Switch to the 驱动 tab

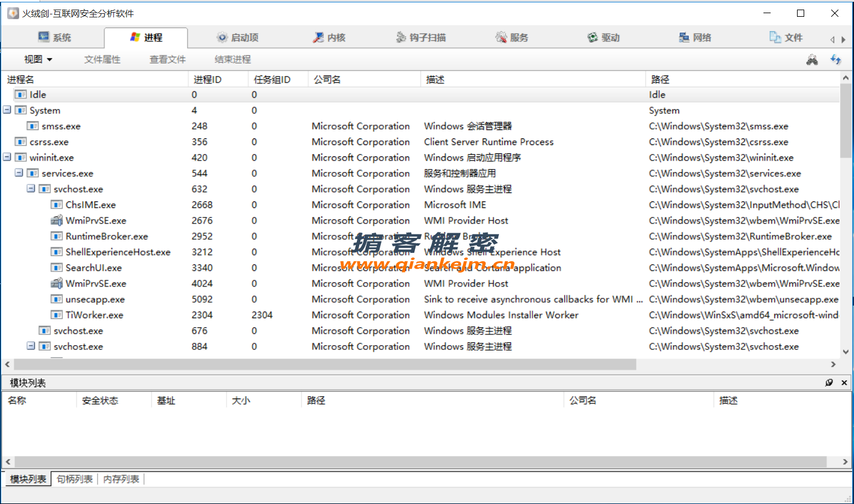click(x=603, y=37)
